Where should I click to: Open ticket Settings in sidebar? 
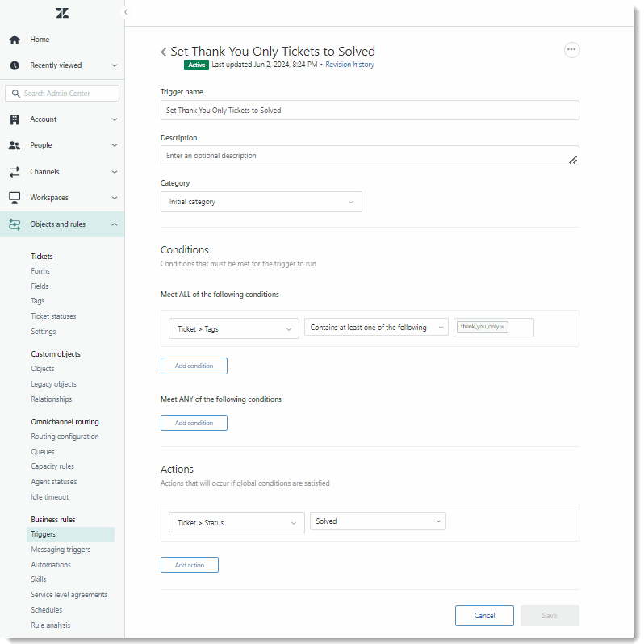[x=43, y=332]
